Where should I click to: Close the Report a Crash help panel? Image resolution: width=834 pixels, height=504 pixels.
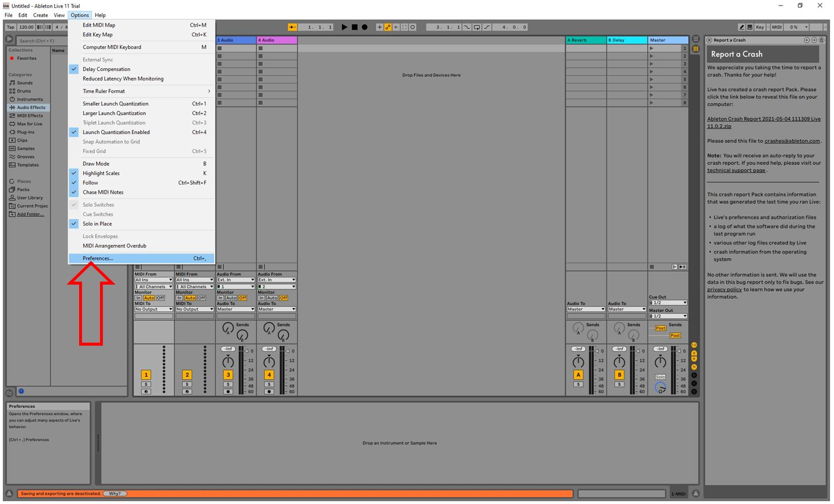pyautogui.click(x=709, y=40)
